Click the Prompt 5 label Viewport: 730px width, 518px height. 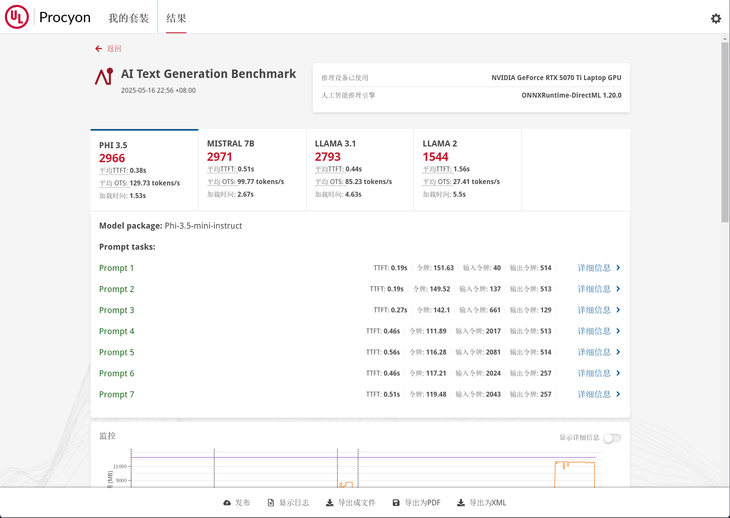point(116,352)
